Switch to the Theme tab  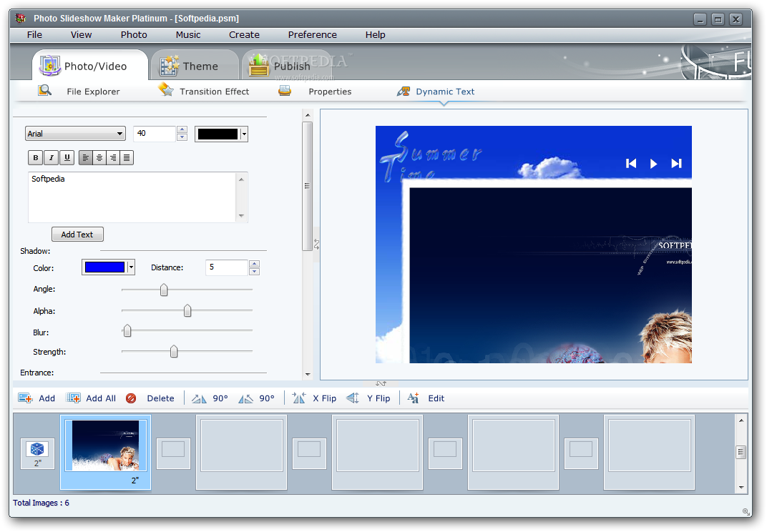point(195,66)
